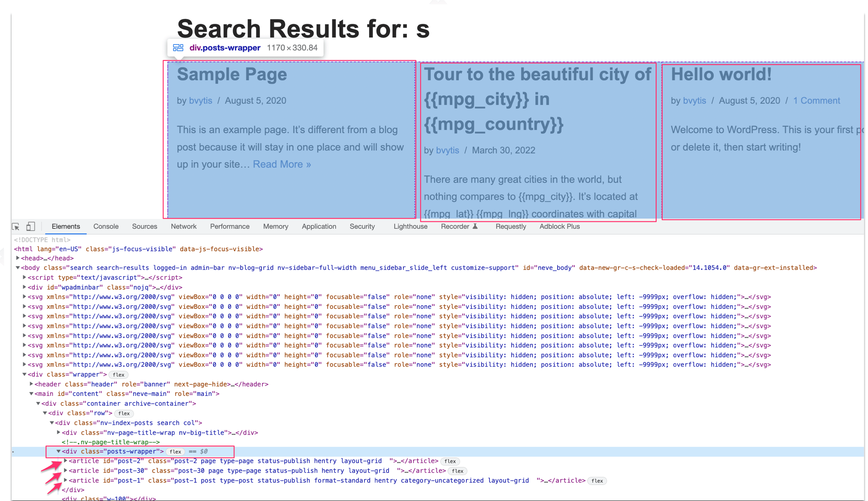Screen dimensions: 868x501
Task: Toggle the device toolbar icon
Action: point(30,226)
